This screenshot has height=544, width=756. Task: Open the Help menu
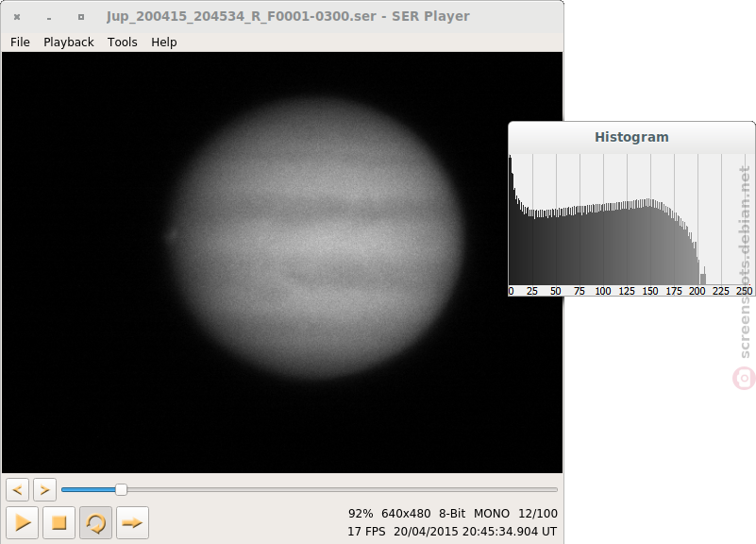pyautogui.click(x=164, y=42)
